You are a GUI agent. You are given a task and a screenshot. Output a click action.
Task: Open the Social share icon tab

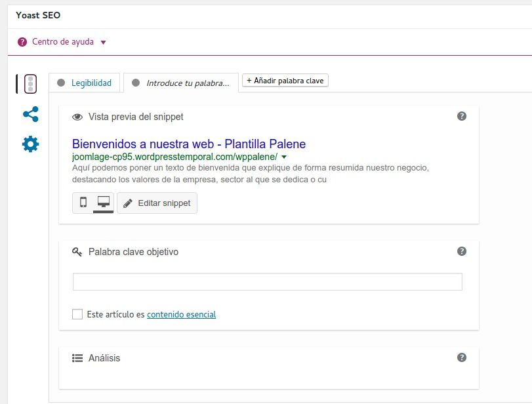(x=31, y=114)
